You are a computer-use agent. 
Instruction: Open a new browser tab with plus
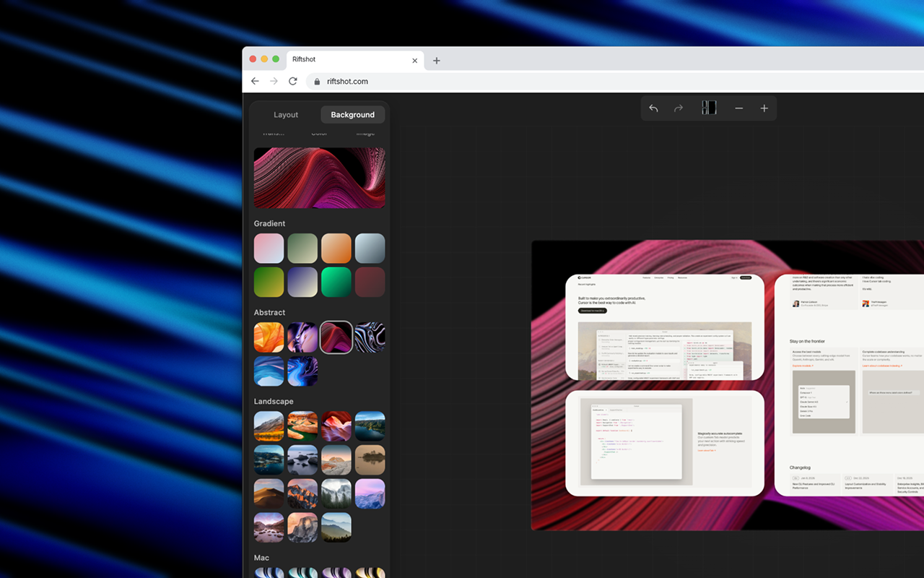(x=436, y=61)
